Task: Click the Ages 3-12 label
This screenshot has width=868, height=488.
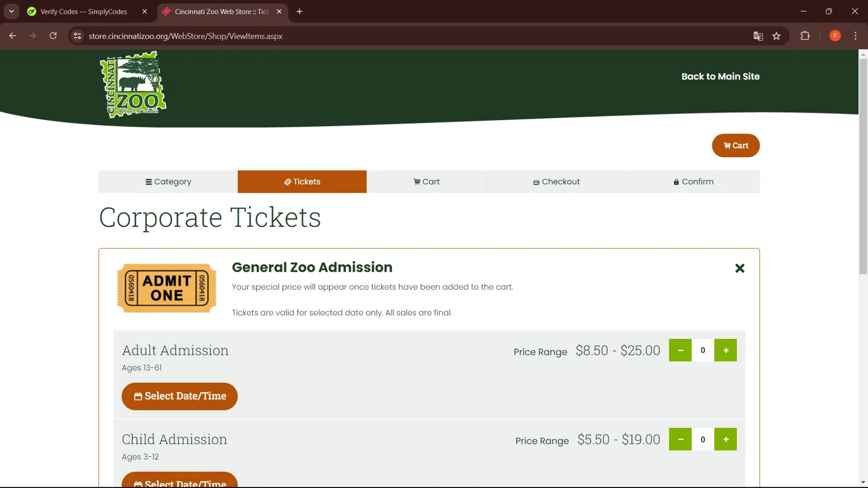Action: point(140,457)
